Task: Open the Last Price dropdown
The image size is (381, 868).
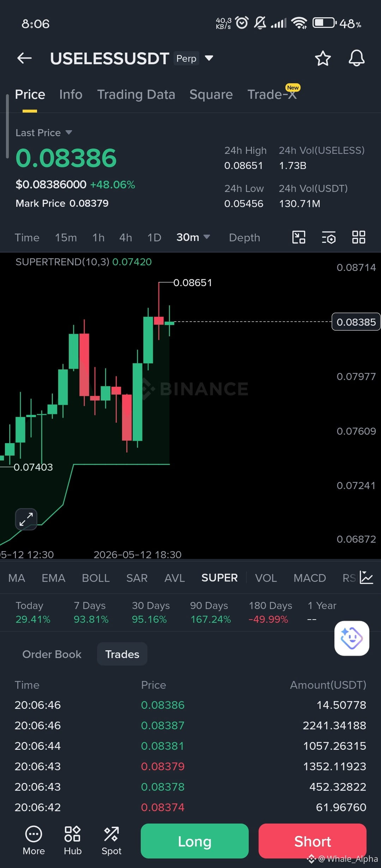Action: (44, 133)
